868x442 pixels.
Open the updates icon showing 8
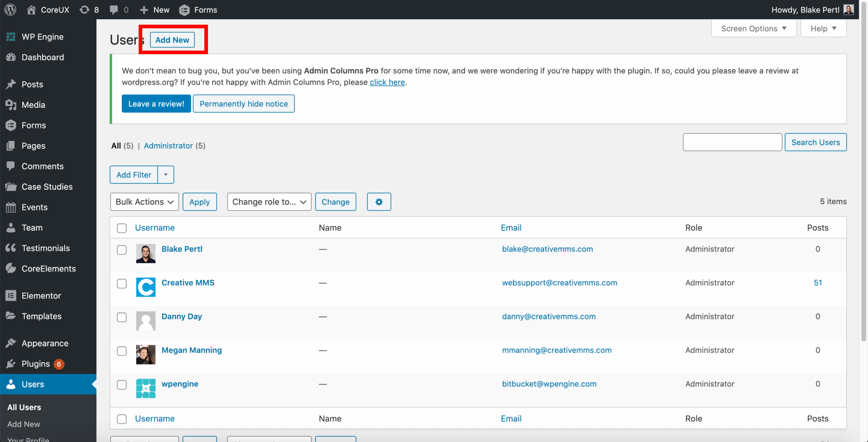84,10
